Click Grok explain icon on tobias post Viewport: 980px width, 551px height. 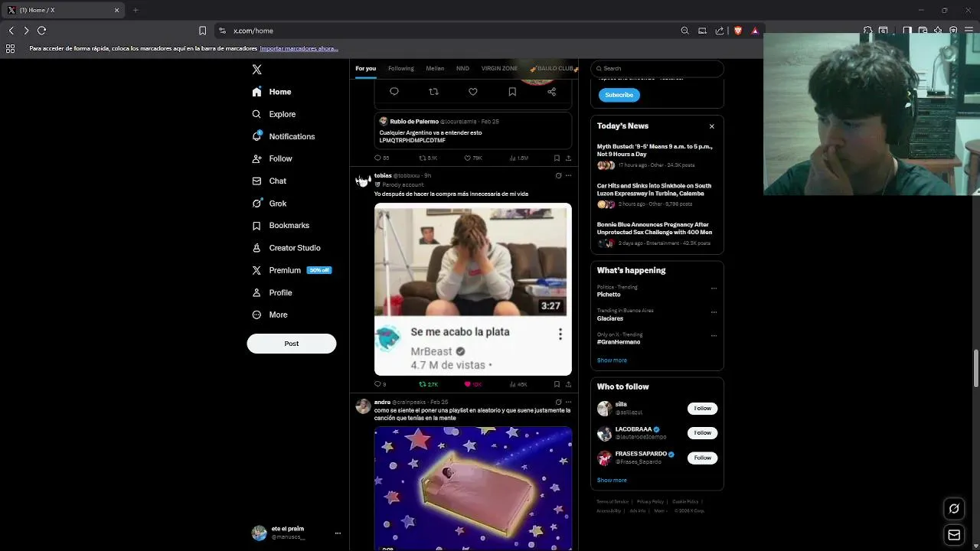pos(558,176)
